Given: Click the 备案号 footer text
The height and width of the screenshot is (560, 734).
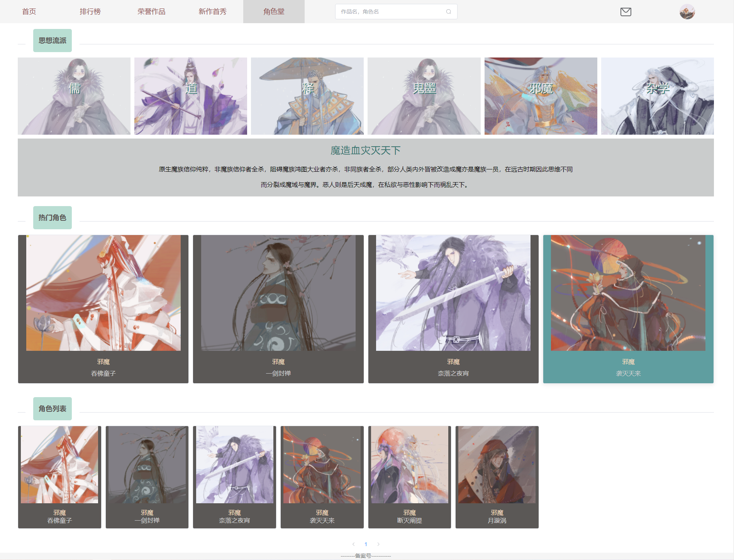Looking at the screenshot, I should coord(366,556).
